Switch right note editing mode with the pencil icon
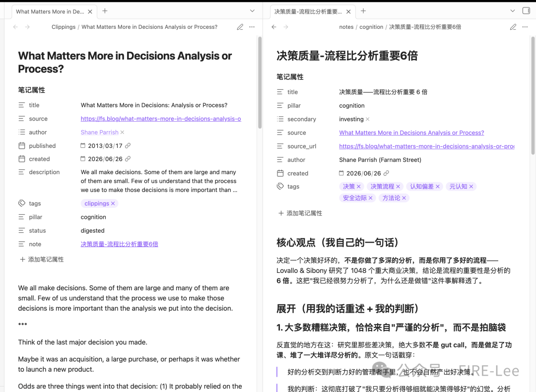536x392 pixels. [x=513, y=27]
